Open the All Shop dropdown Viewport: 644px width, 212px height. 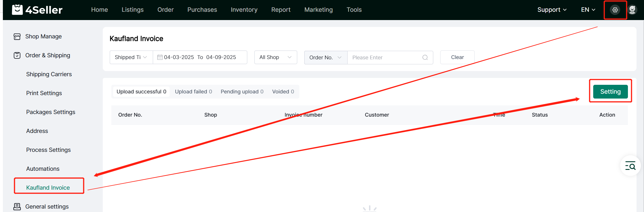pos(276,57)
